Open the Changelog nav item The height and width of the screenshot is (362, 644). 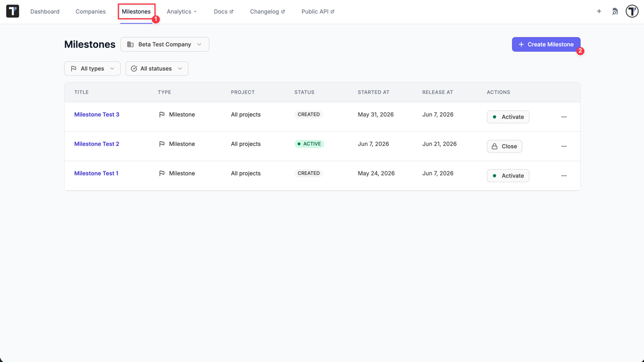pyautogui.click(x=268, y=12)
